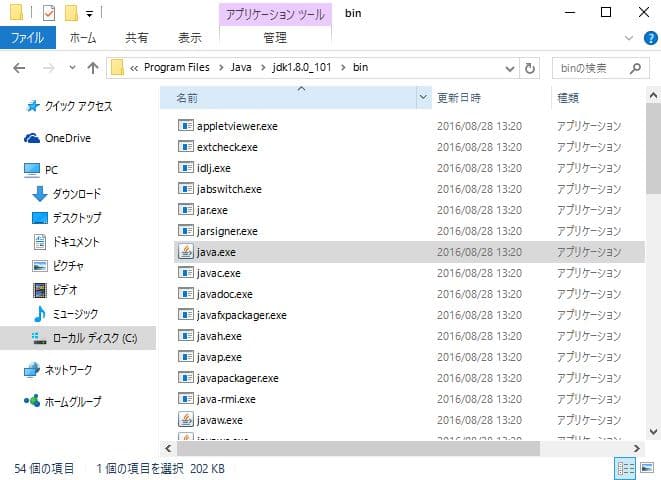
Task: Sort by 名前 column header
Action: point(288,98)
